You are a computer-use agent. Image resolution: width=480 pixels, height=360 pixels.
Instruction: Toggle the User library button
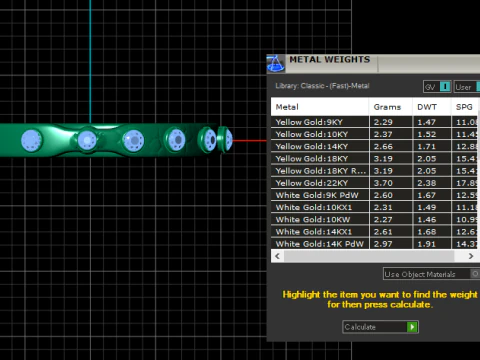click(467, 87)
